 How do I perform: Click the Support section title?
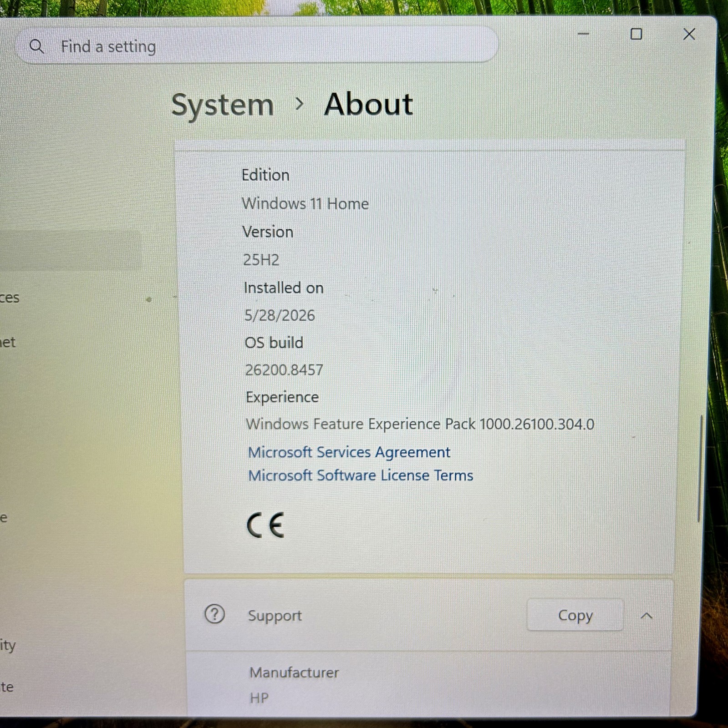point(275,616)
